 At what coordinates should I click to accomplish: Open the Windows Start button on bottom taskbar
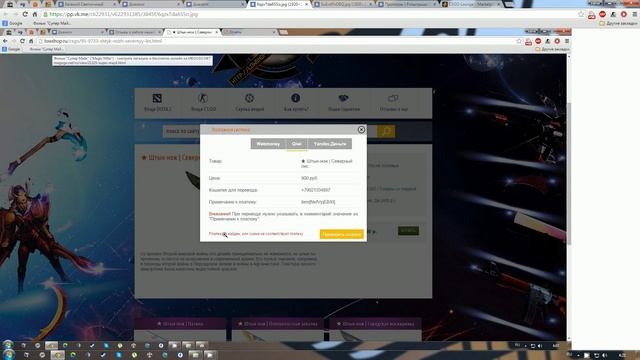point(8,355)
